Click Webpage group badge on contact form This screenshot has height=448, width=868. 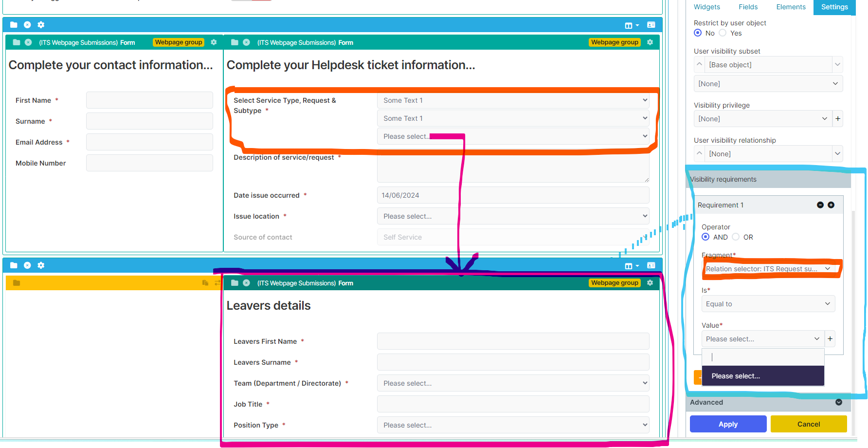click(x=179, y=42)
